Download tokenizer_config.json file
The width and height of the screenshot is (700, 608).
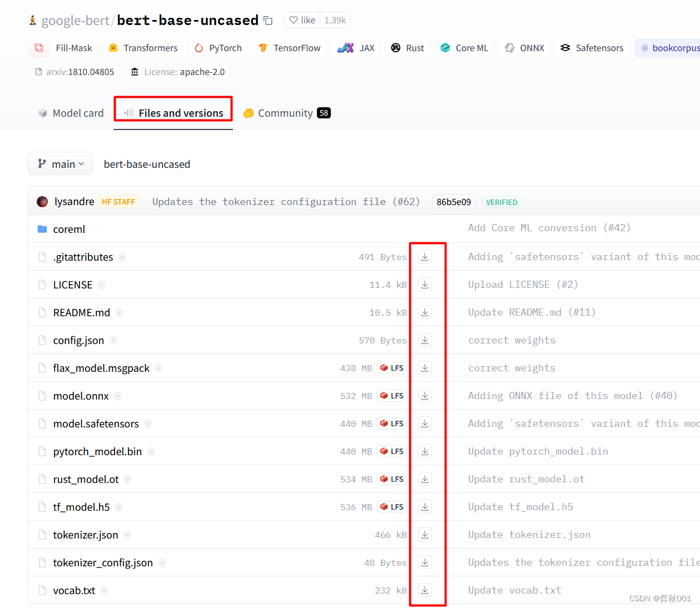pyautogui.click(x=425, y=562)
